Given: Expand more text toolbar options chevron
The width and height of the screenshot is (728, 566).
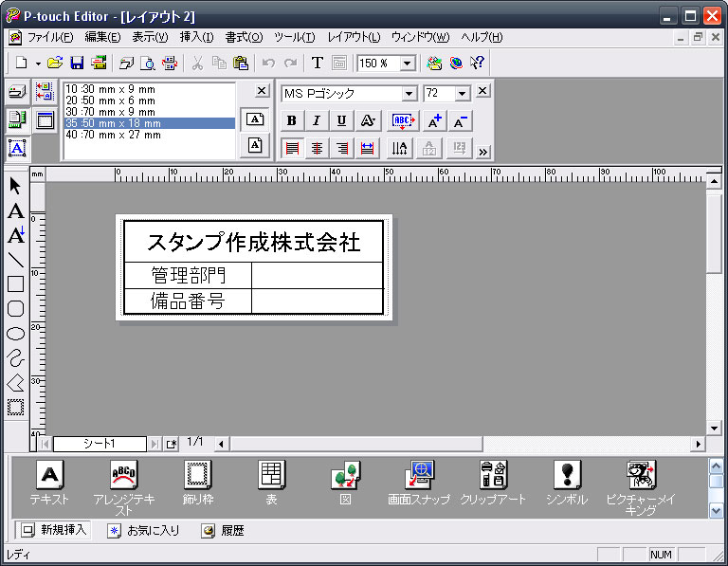Looking at the screenshot, I should (x=483, y=152).
